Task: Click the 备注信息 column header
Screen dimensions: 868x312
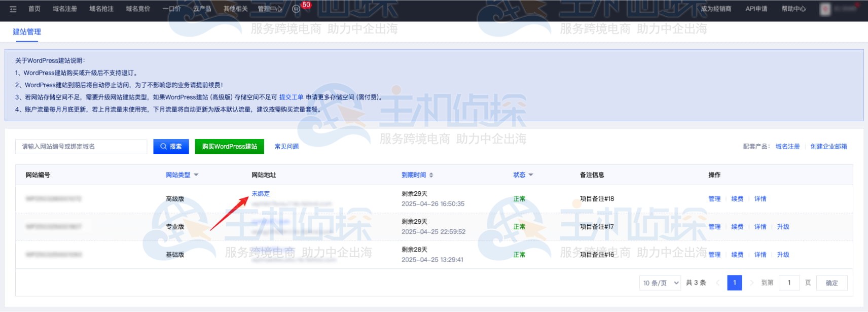Action: (592, 175)
